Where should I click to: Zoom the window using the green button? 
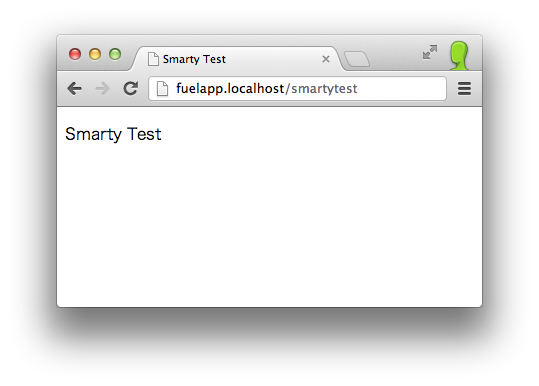[115, 54]
